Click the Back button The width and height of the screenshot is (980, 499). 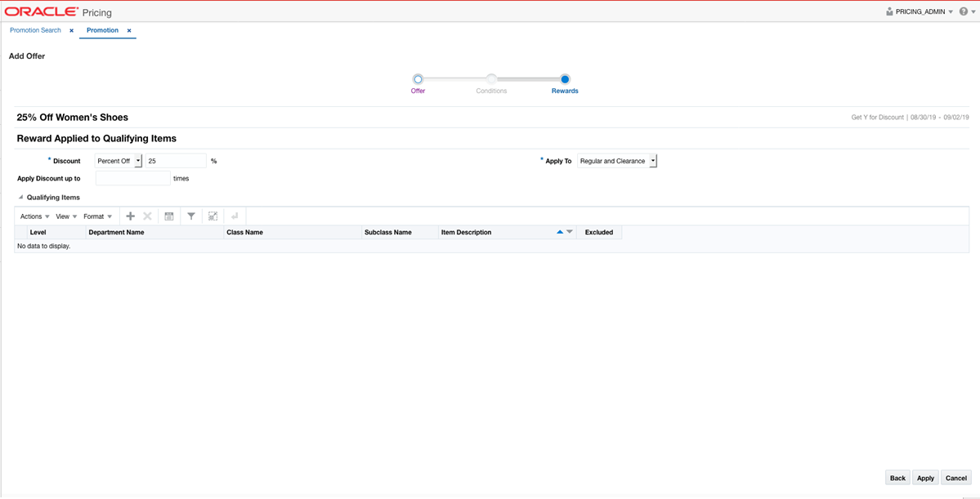tap(897, 478)
